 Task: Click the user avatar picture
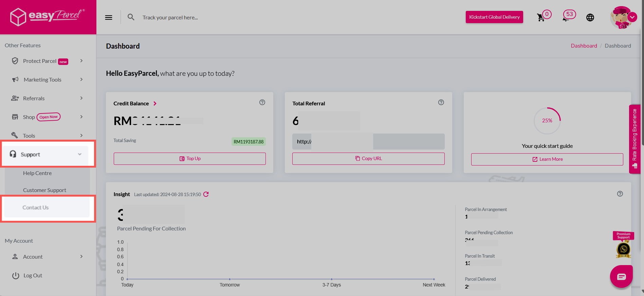[621, 17]
